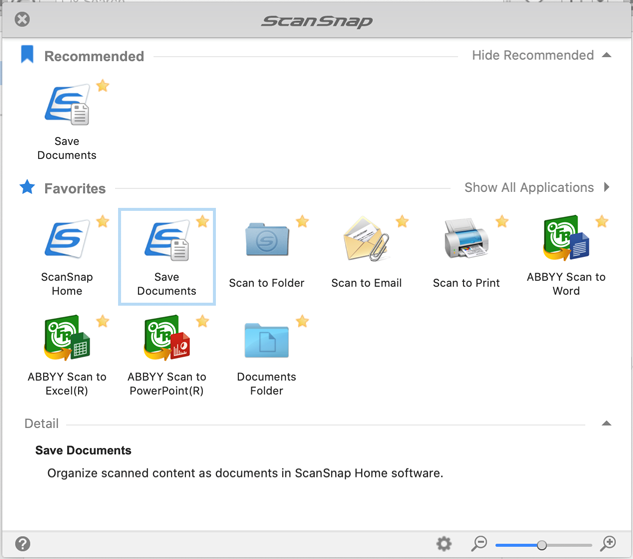Screen dimensions: 633x559
Task: Click the zoom in magnifier icon
Action: pos(608,544)
